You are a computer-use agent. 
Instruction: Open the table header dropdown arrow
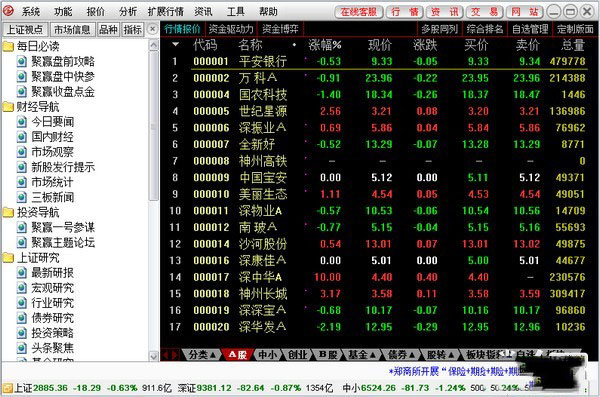point(175,44)
